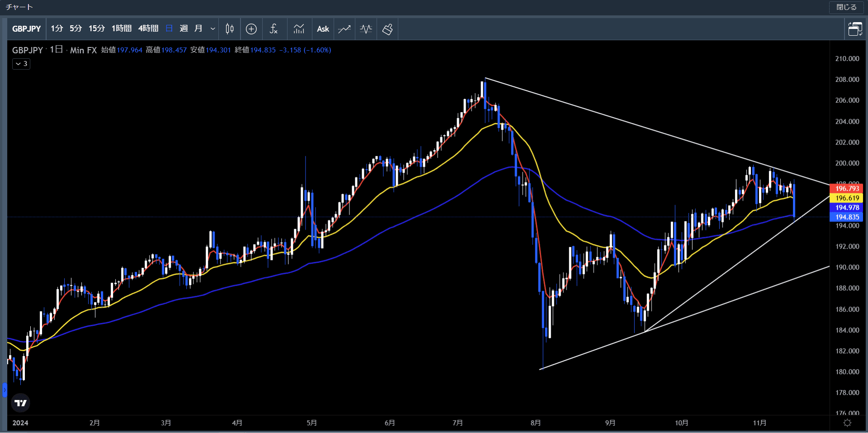Toggle the Ask price button
The width and height of the screenshot is (868, 433).
coord(323,29)
